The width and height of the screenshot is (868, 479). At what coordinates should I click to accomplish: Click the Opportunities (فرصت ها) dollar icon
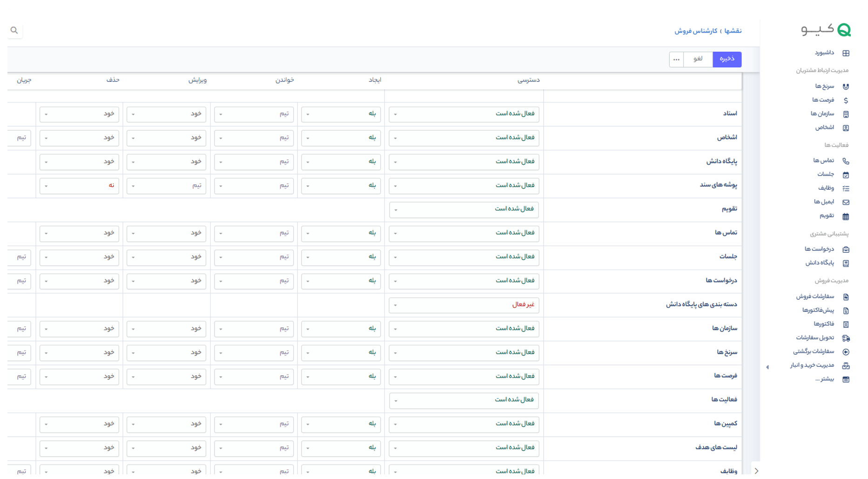coord(846,100)
